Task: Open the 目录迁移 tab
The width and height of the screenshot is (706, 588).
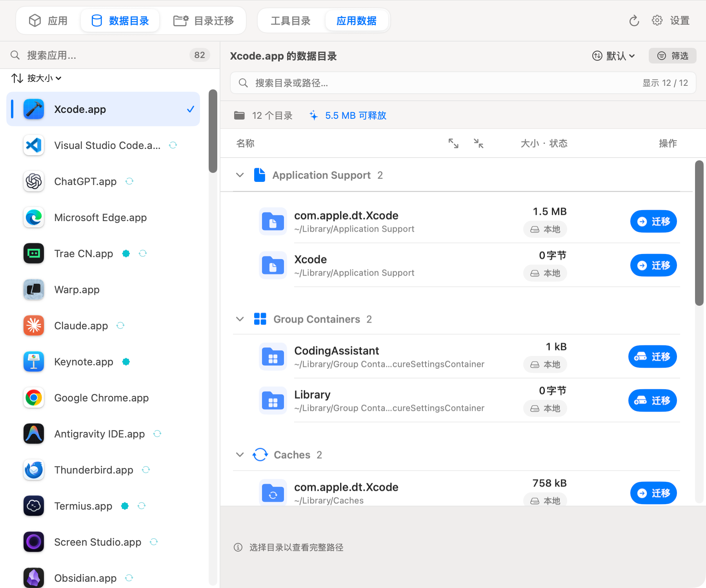Action: [x=204, y=21]
